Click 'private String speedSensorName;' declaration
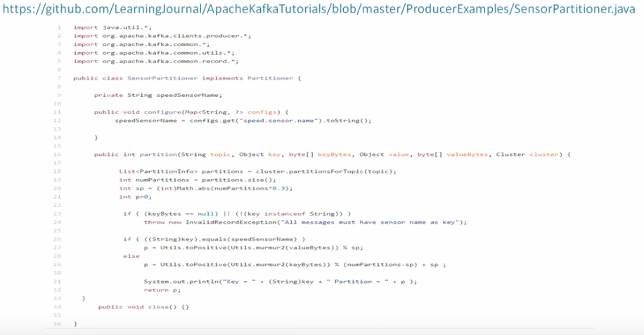The image size is (644, 335). (x=158, y=95)
